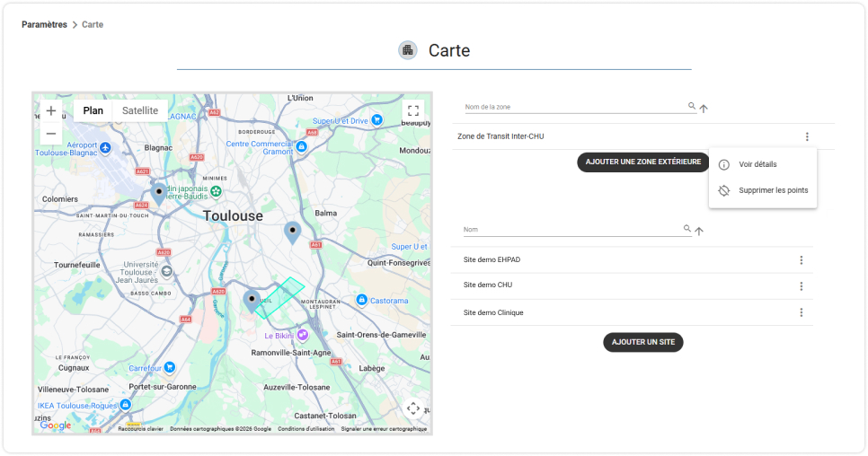This screenshot has height=456, width=868.
Task: Click Jardin japonais Pierre-Baudis pin
Action: pos(216,191)
